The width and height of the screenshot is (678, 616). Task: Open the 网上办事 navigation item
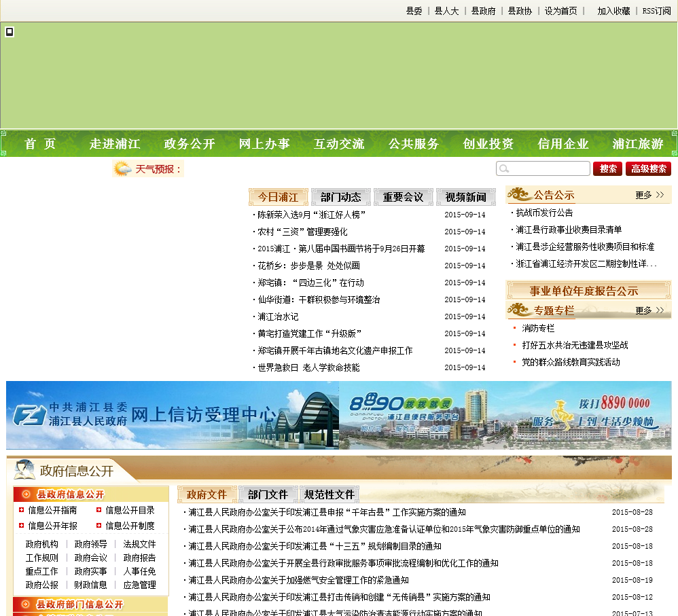pyautogui.click(x=264, y=143)
